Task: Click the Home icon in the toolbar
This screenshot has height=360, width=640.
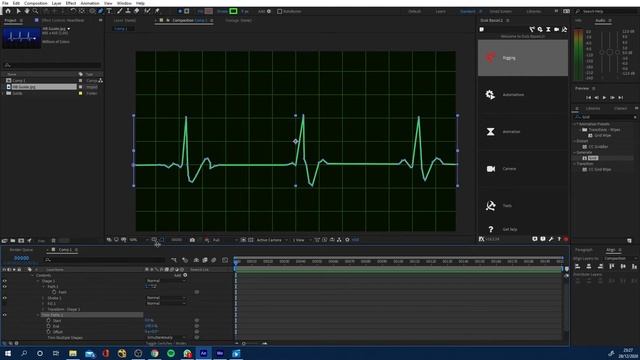Action: click(8, 11)
